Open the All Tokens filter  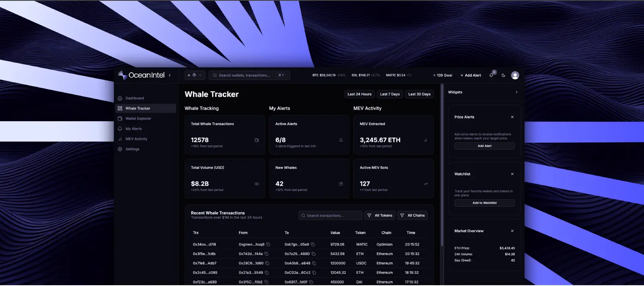click(380, 215)
